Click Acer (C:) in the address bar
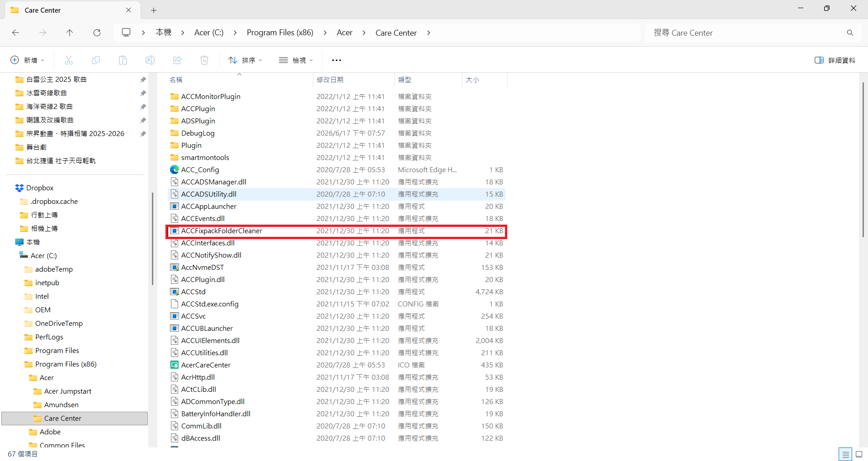The image size is (868, 461). (209, 33)
